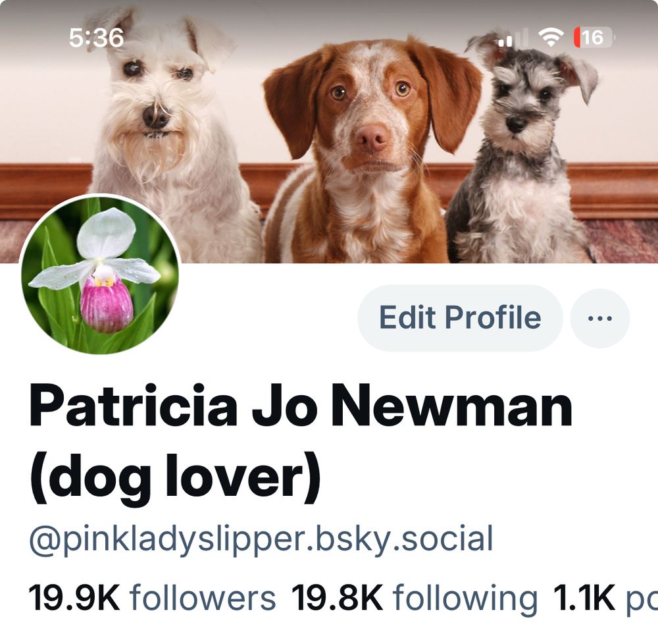
Task: Open the banner image of three dogs
Action: [329, 132]
